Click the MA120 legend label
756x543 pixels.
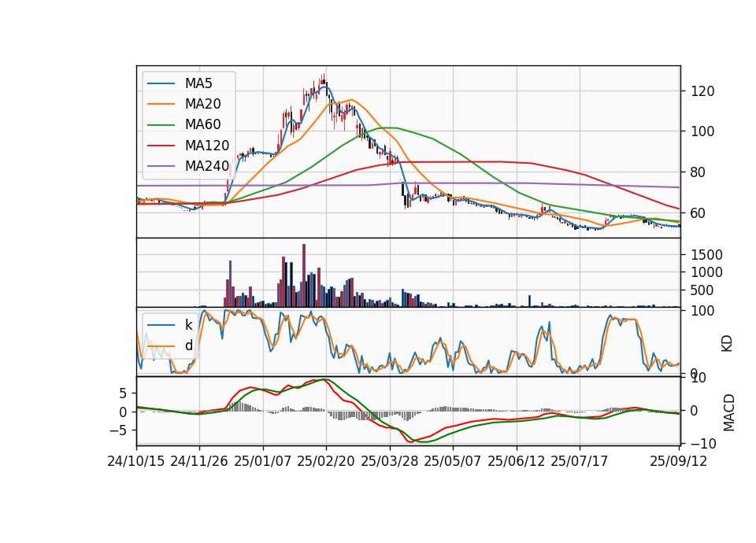tap(207, 146)
